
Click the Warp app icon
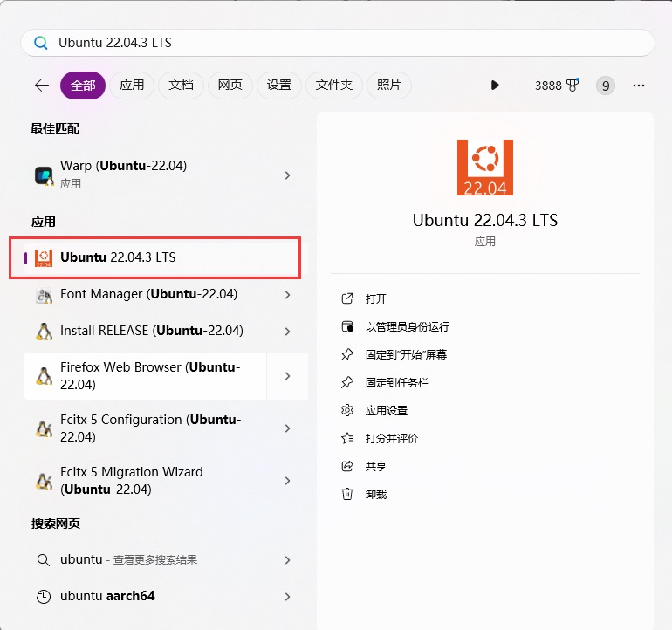point(44,175)
